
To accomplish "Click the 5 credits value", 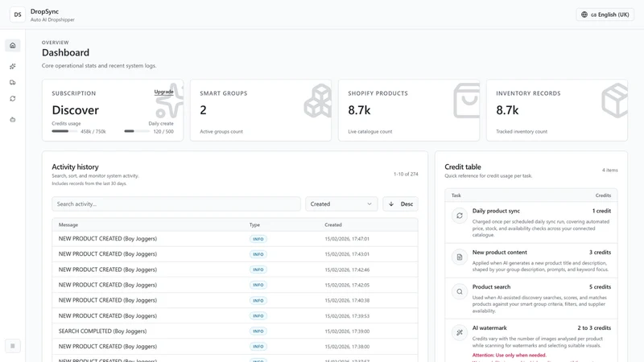I will click(x=600, y=287).
